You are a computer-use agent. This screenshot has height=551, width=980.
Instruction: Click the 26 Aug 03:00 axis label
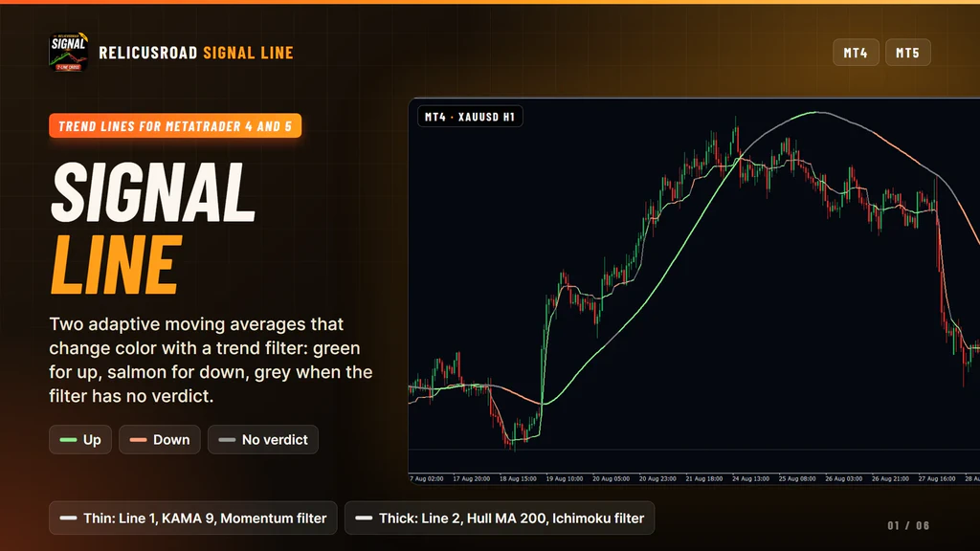click(844, 478)
